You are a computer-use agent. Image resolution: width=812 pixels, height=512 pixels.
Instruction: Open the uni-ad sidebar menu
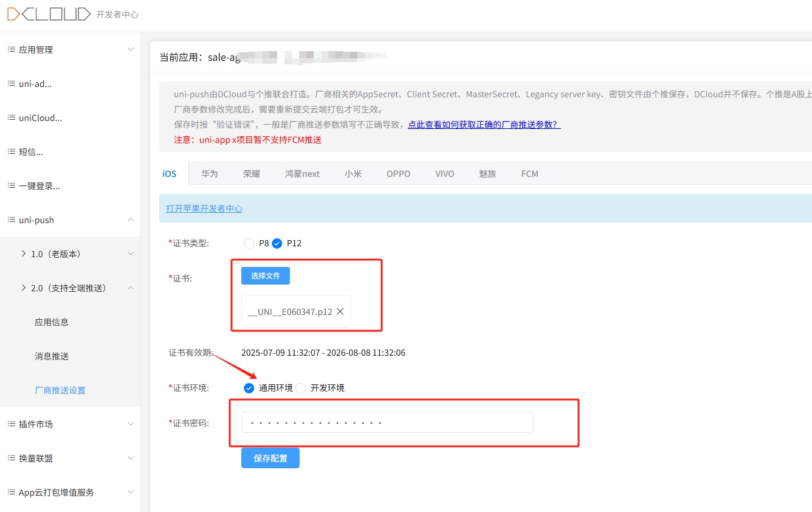70,83
